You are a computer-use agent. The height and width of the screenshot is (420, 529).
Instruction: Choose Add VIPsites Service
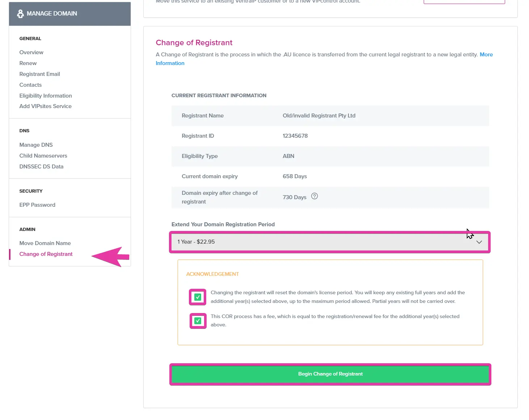[x=46, y=106]
